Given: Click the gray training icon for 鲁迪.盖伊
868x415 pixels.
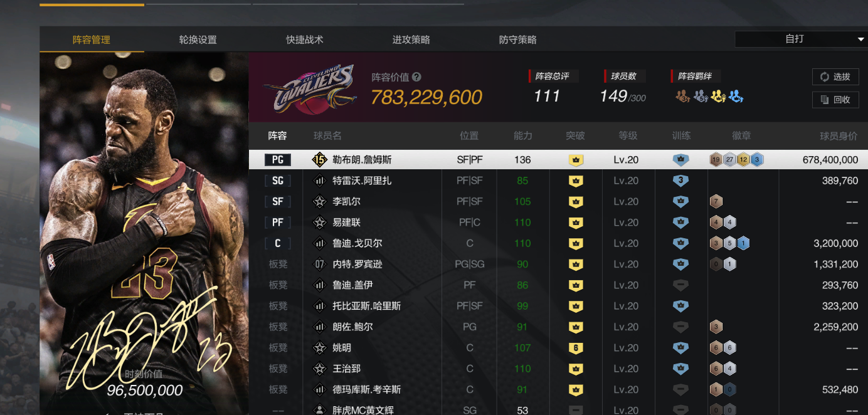Looking at the screenshot, I should click(x=680, y=285).
